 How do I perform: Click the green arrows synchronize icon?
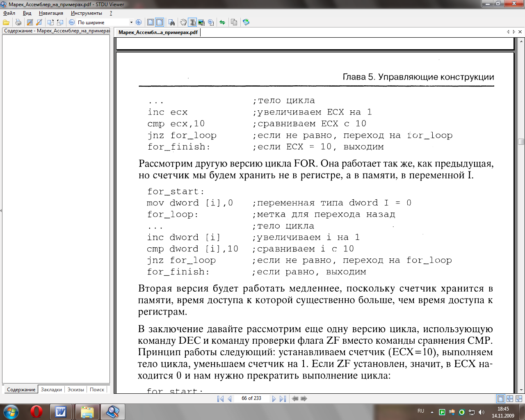pos(222,22)
